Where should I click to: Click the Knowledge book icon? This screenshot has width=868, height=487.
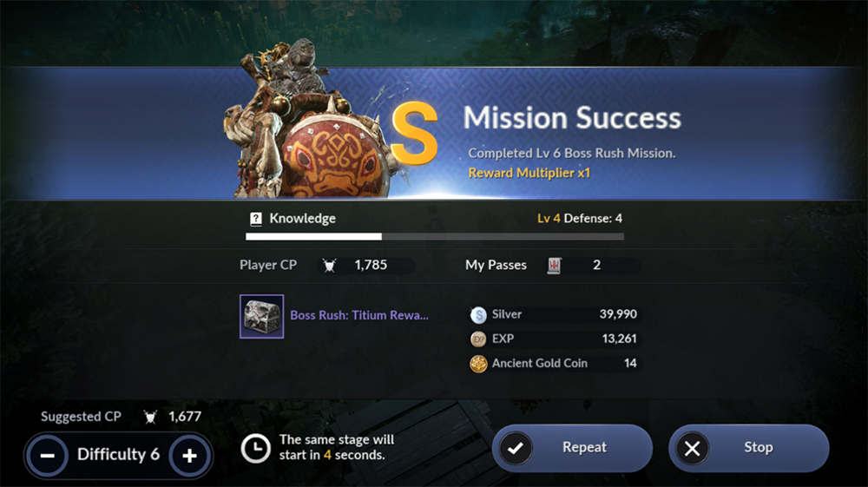256,219
